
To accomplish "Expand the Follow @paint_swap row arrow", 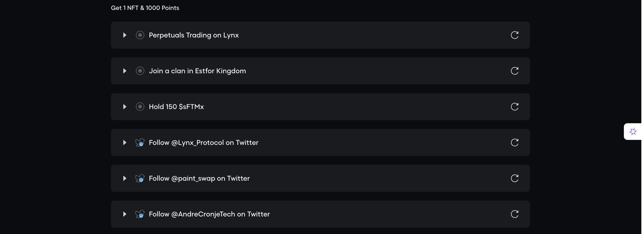I will 125,178.
